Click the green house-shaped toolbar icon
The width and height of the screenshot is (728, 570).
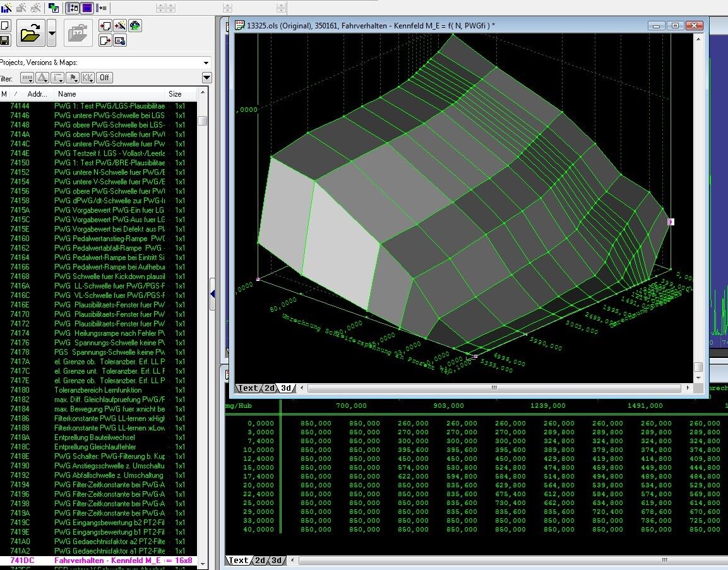[135, 26]
